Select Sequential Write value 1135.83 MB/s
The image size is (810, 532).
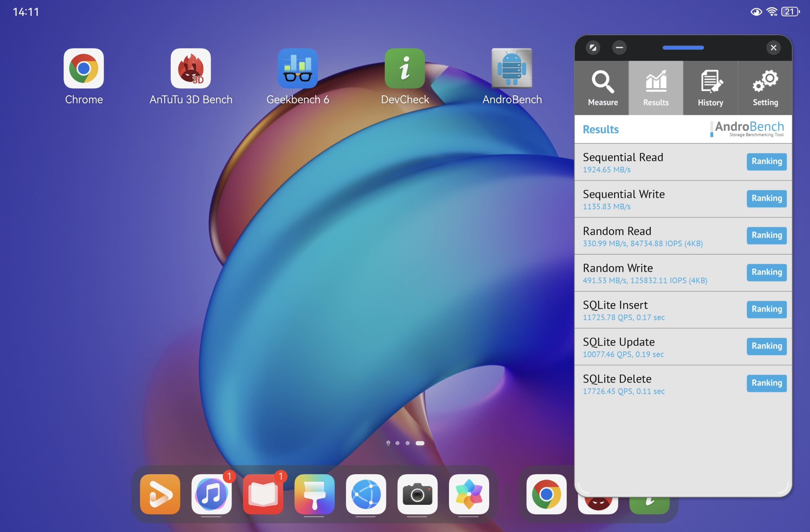(x=607, y=207)
